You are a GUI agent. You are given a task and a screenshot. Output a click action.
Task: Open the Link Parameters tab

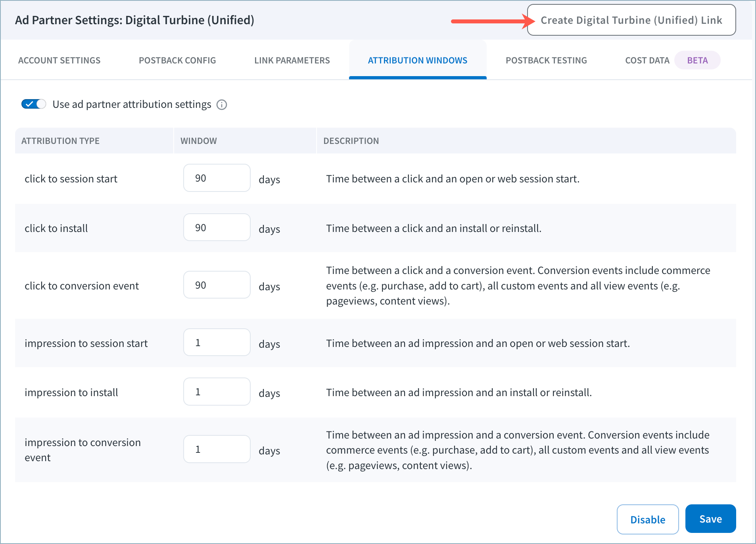(x=292, y=60)
